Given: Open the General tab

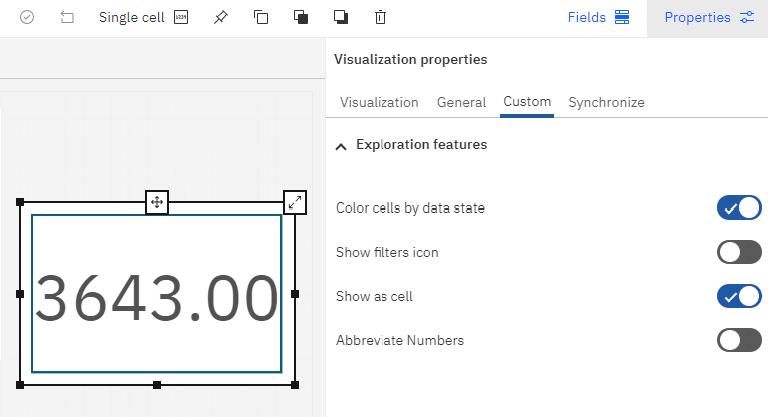Looking at the screenshot, I should click(461, 102).
